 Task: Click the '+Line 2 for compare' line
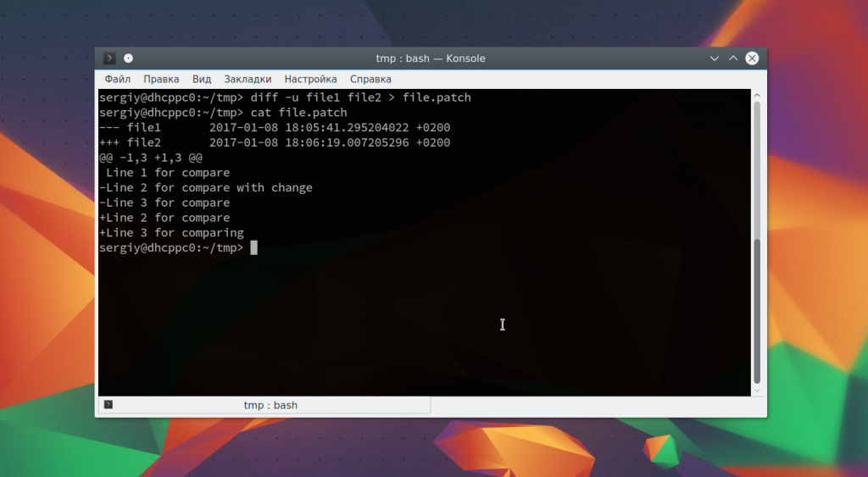tap(164, 218)
